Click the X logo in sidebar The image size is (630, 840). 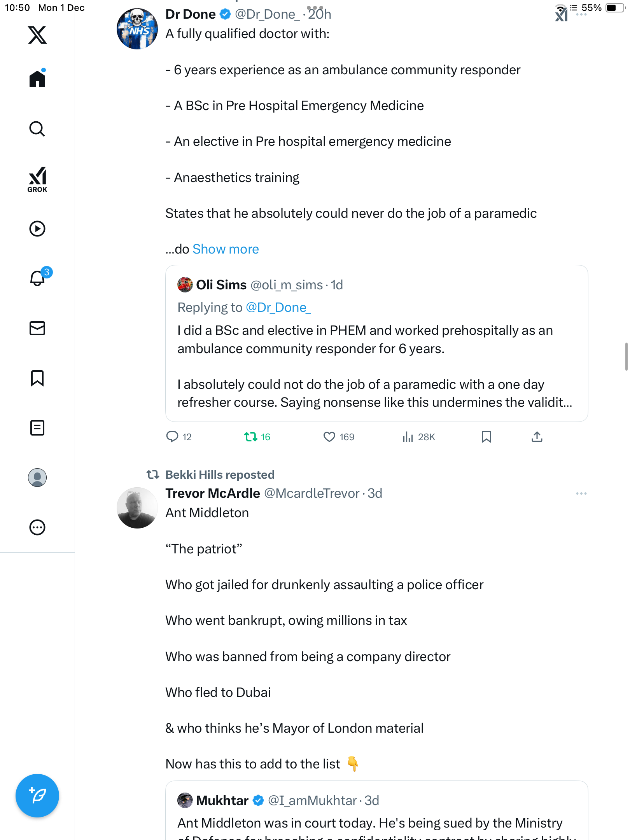37,35
